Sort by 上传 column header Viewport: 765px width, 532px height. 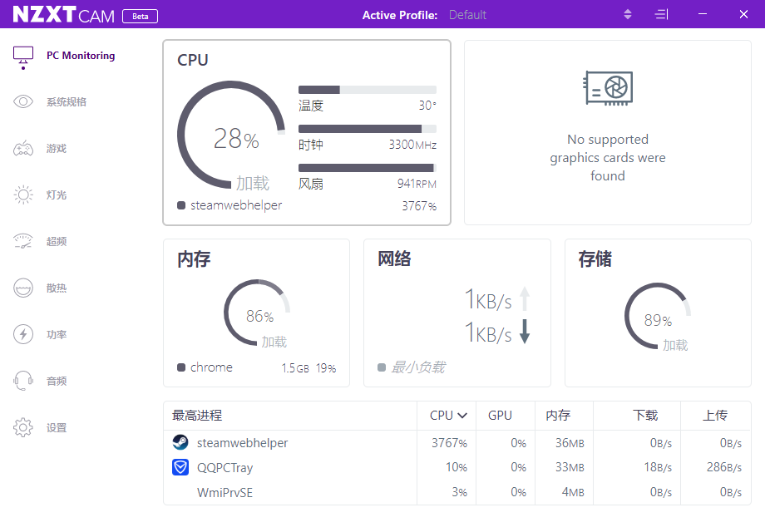715,416
